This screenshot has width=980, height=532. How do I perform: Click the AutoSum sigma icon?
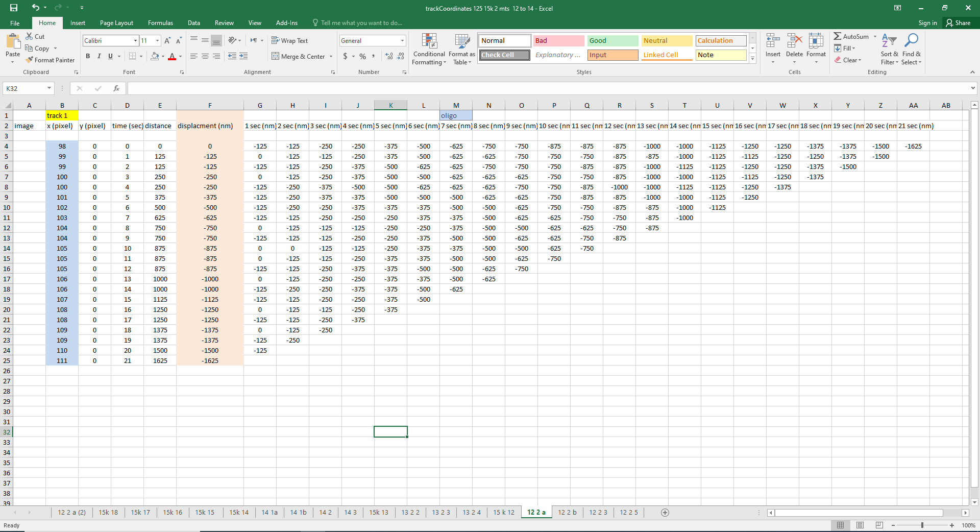click(838, 36)
